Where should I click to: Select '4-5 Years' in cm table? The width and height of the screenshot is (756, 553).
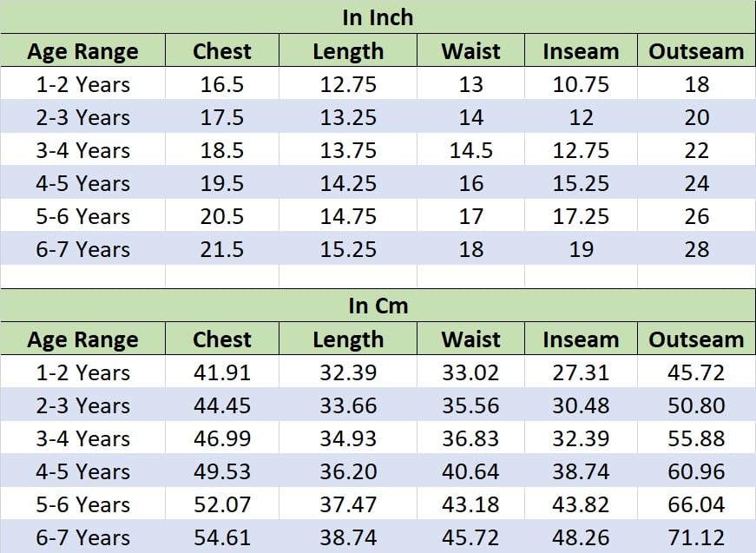(83, 471)
